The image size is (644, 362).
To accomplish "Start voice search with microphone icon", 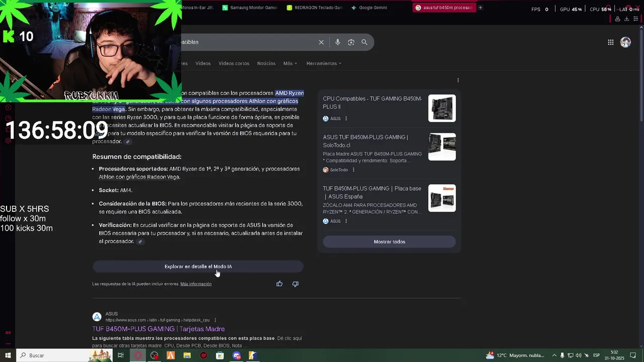I will pyautogui.click(x=338, y=42).
